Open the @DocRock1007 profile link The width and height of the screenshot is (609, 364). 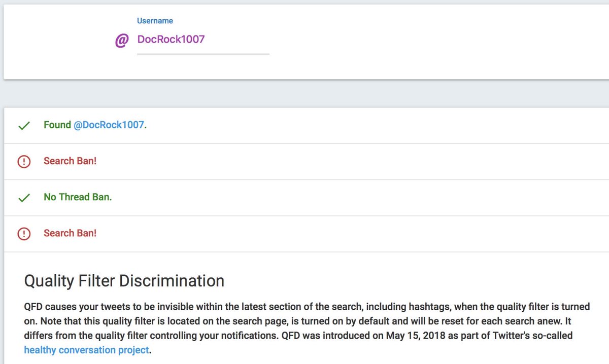click(109, 125)
